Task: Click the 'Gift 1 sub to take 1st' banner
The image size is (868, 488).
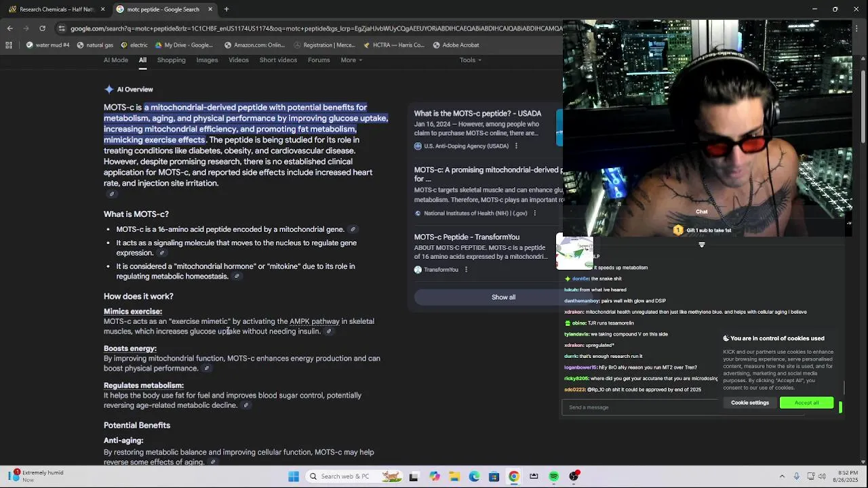Action: 702,230
